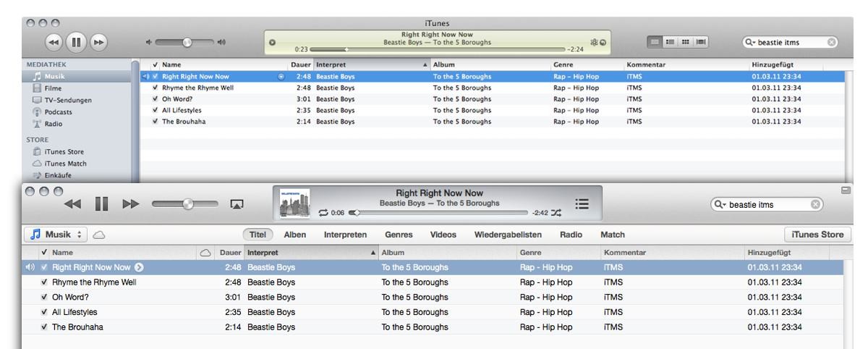Uncheck the Oh Word? track in lower list
868x349 pixels.
coord(45,298)
